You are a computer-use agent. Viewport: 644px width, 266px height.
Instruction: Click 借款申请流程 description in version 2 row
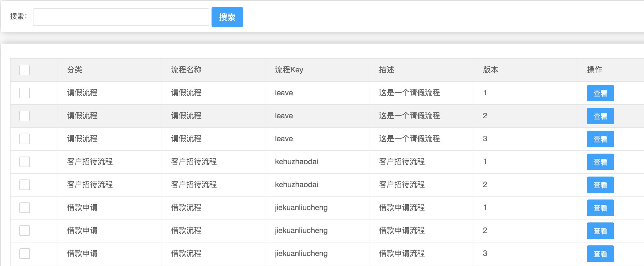click(402, 230)
